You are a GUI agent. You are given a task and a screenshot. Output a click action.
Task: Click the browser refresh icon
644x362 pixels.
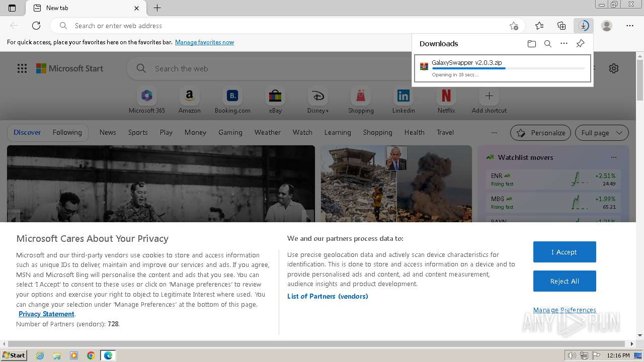coord(36,26)
